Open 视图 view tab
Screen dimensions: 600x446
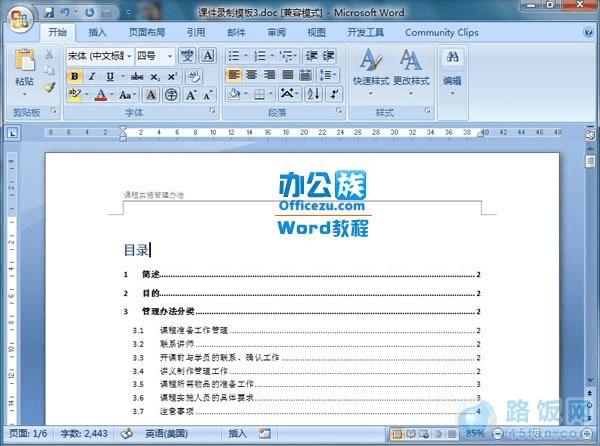(316, 33)
